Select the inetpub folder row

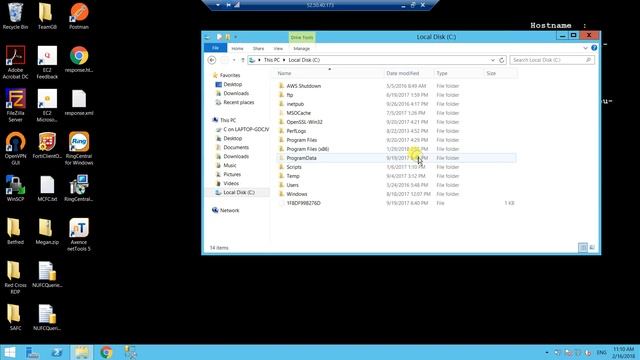(396, 104)
